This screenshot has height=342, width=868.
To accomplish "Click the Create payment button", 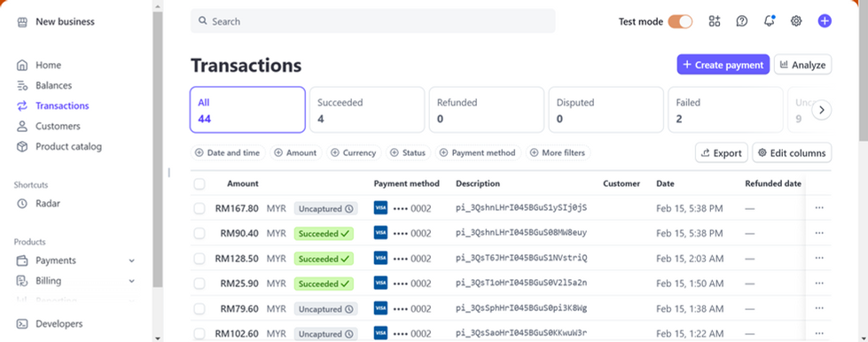I will click(x=723, y=64).
